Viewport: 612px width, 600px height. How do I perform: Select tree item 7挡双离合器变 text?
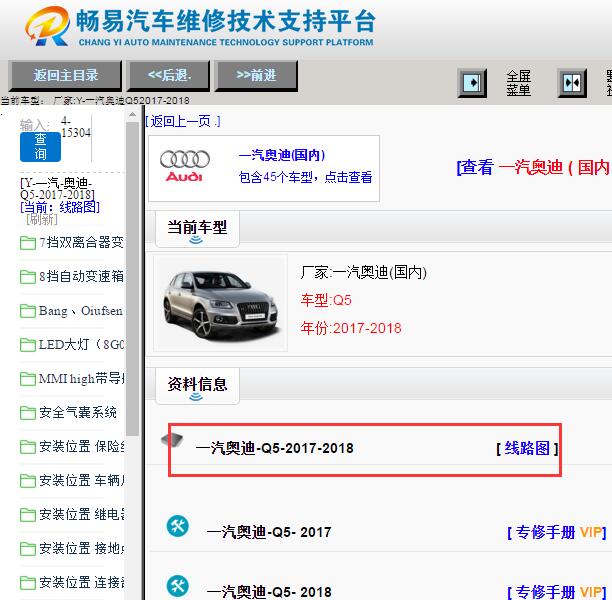click(x=81, y=242)
